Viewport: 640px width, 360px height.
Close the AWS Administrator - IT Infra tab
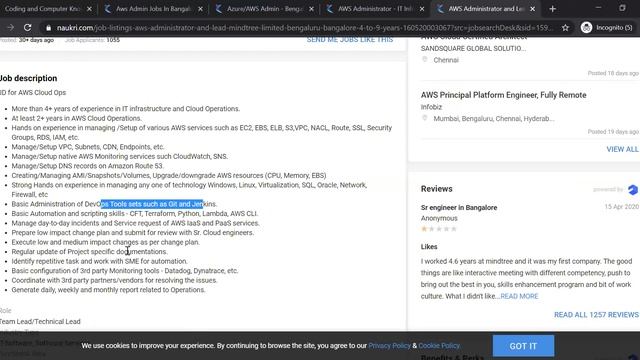point(422,9)
